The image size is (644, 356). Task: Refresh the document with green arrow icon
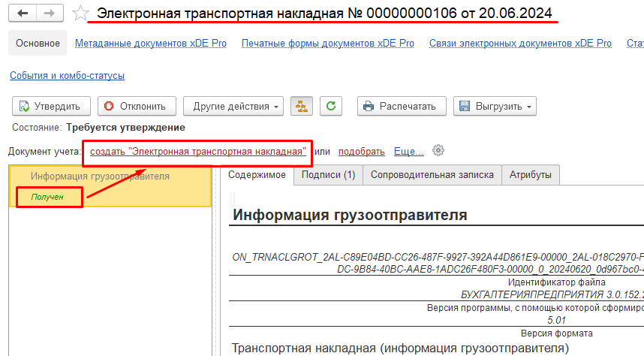point(331,106)
